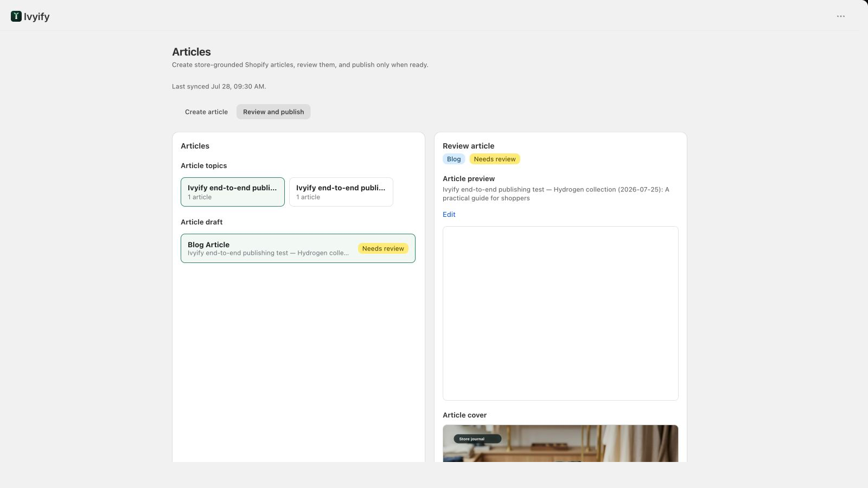Choose the unselected Ivyify end-to-end topic card
This screenshot has width=868, height=488.
pyautogui.click(x=341, y=192)
